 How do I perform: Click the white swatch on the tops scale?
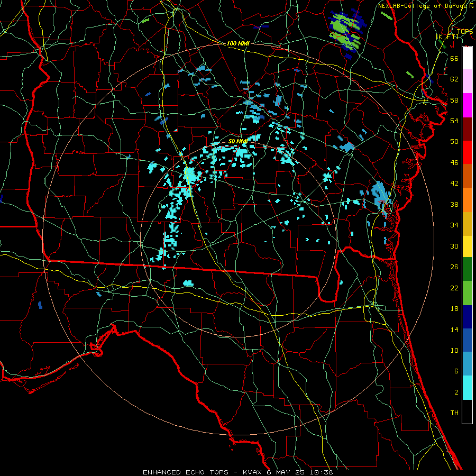pos(467,58)
